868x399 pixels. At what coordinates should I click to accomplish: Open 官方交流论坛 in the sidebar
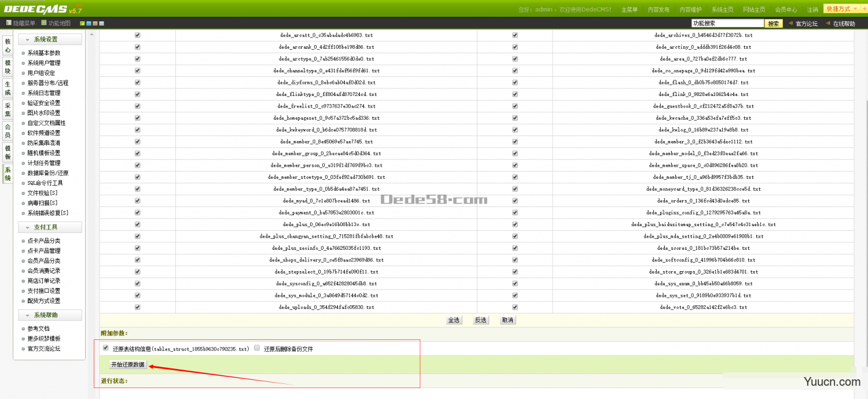[x=44, y=349]
